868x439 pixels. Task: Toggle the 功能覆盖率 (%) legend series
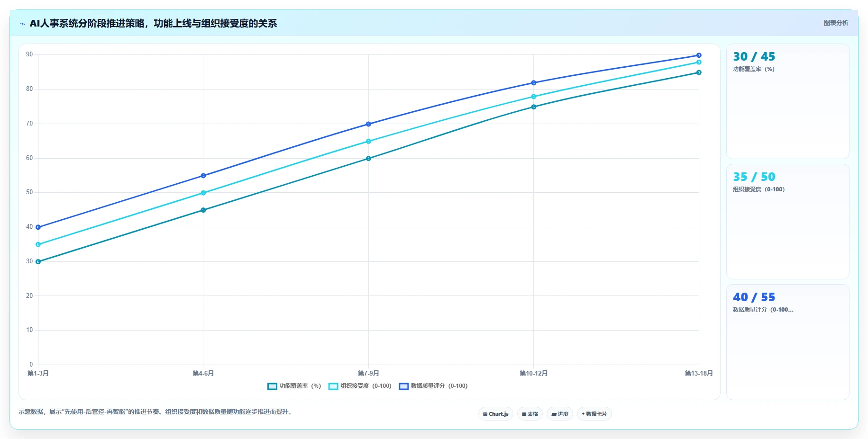pyautogui.click(x=294, y=386)
